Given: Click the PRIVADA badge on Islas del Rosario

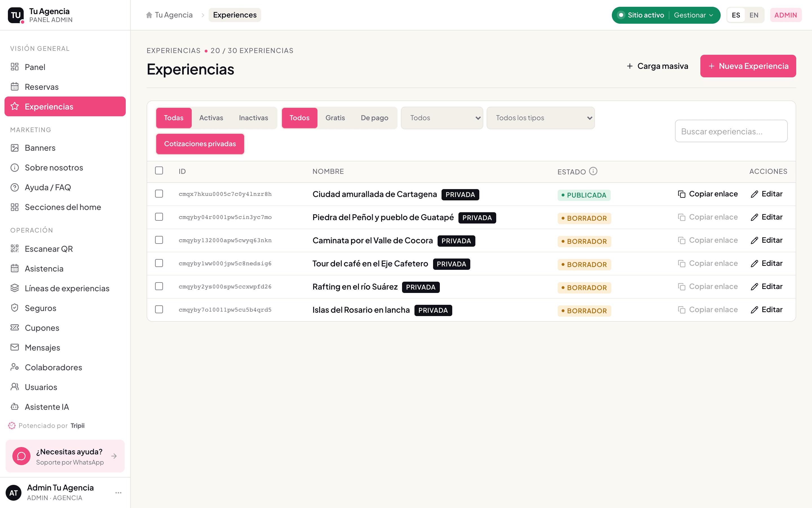Looking at the screenshot, I should click(x=433, y=310).
